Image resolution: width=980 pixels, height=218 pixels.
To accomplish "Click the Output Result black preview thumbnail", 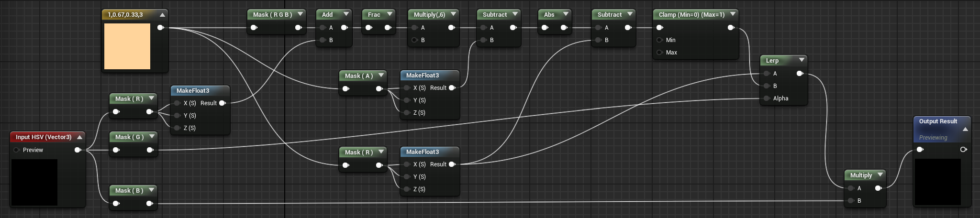I will tap(938, 182).
